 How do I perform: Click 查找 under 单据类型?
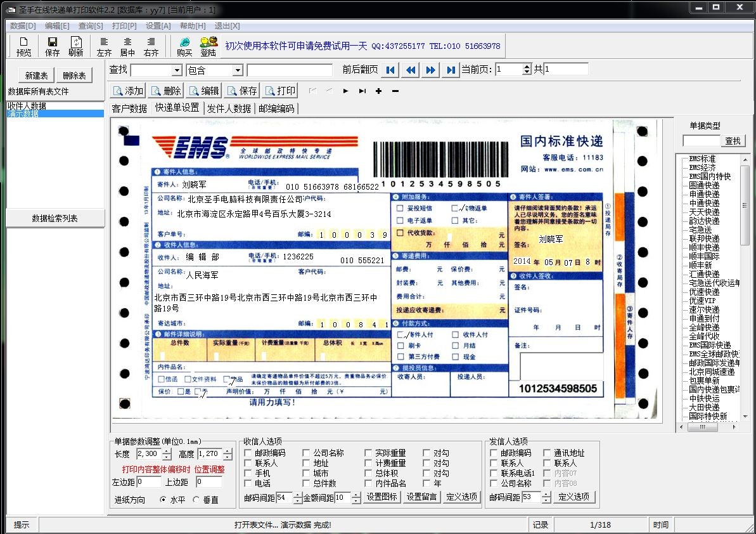[733, 140]
